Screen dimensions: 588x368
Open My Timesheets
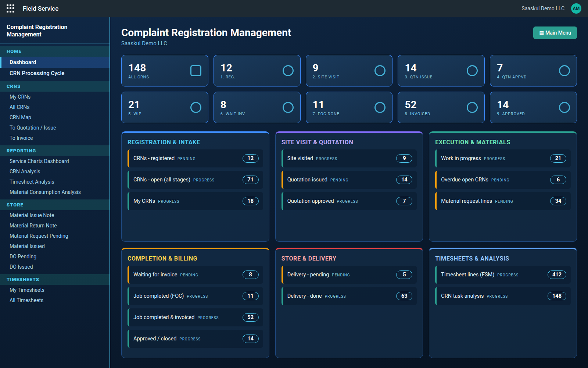coord(55,290)
